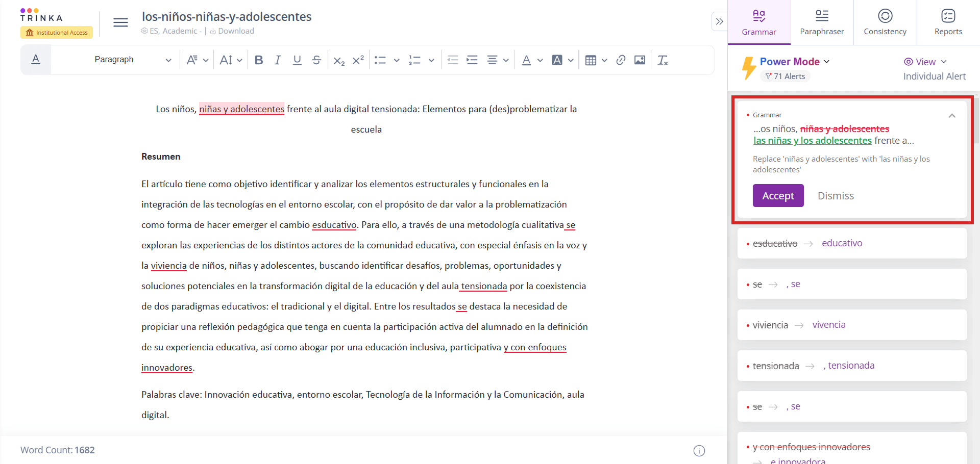Viewport: 980px width, 464px height.
Task: Click the Individual Alert label
Action: (x=935, y=76)
